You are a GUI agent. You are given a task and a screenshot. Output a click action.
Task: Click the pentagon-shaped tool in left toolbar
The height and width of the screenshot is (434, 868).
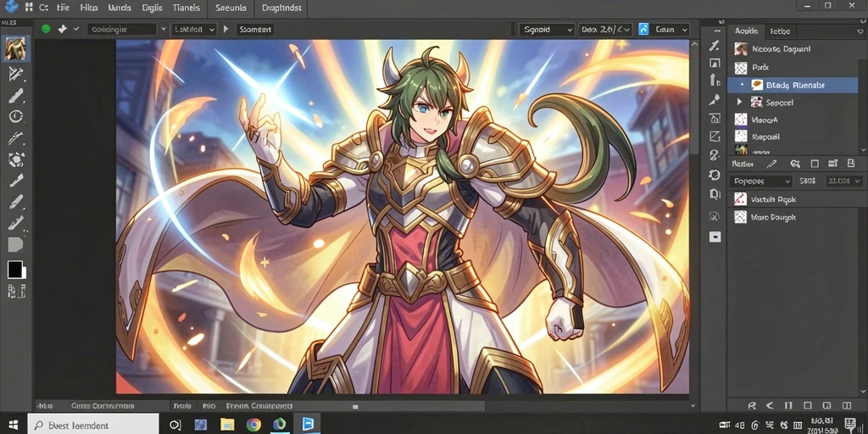[15, 245]
